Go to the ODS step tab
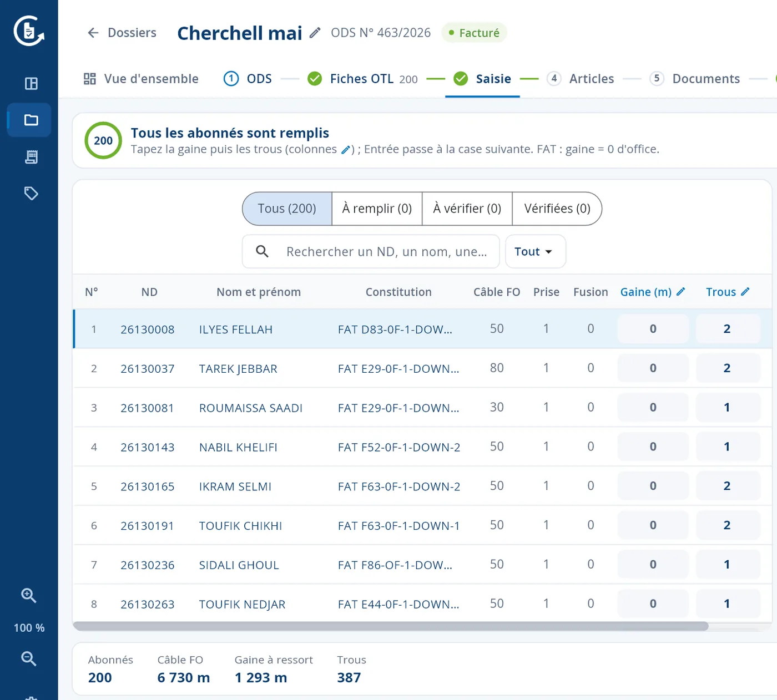 tap(248, 79)
